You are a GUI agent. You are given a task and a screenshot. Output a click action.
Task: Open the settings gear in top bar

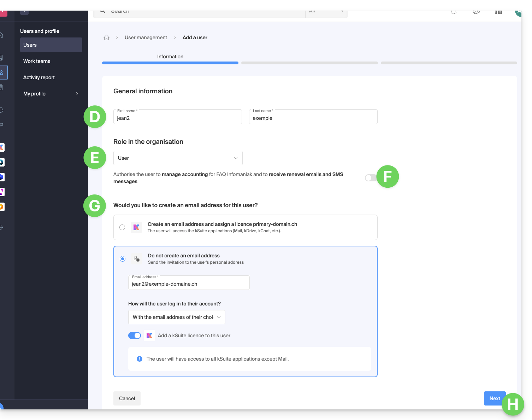(x=476, y=12)
